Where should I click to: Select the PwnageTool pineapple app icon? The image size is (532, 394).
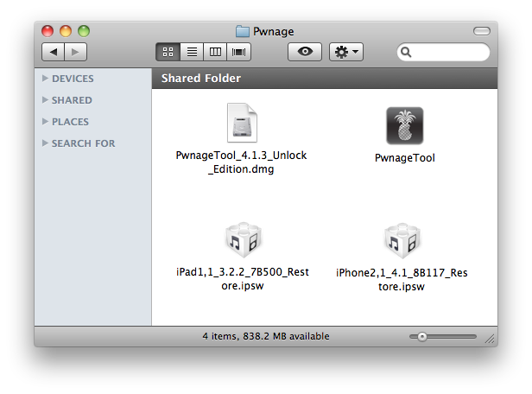(404, 125)
